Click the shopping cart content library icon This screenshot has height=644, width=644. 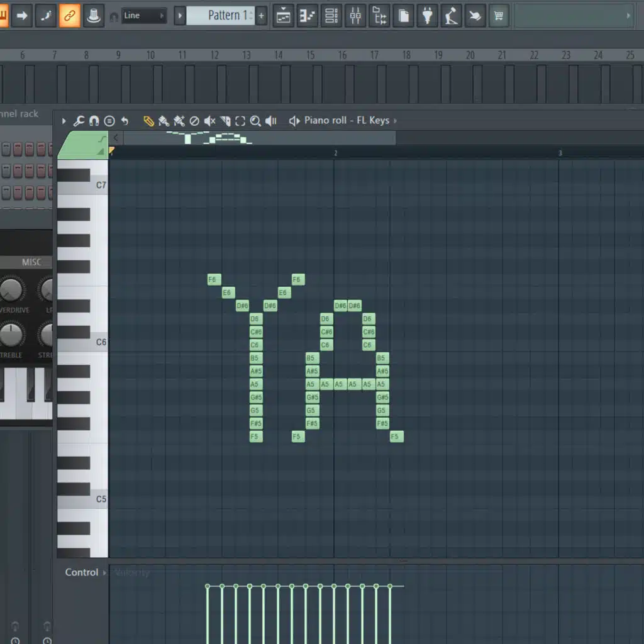499,16
